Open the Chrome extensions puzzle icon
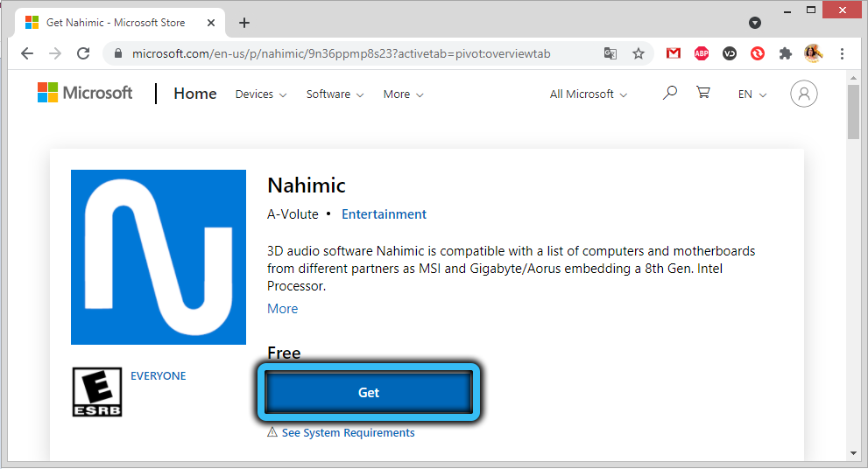 pos(786,53)
